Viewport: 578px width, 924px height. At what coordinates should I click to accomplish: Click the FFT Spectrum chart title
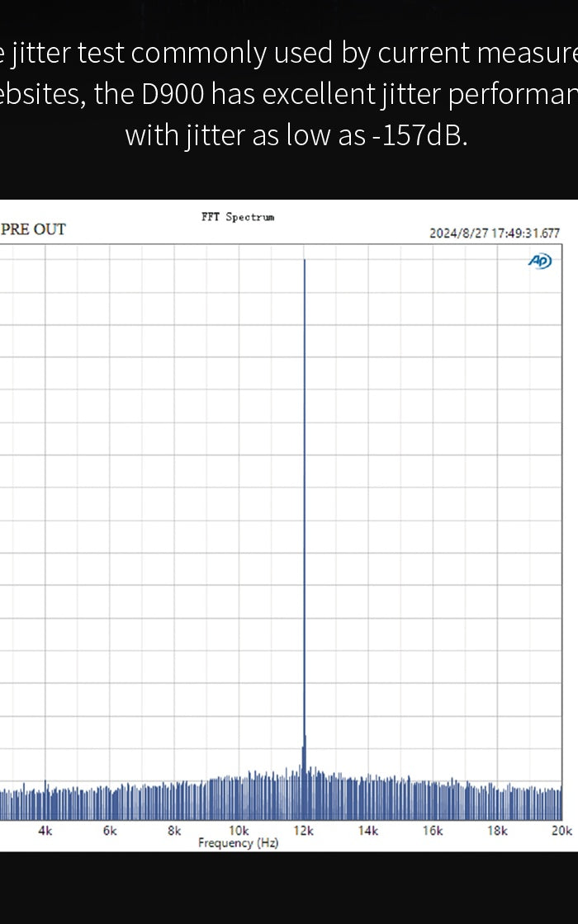(x=238, y=217)
